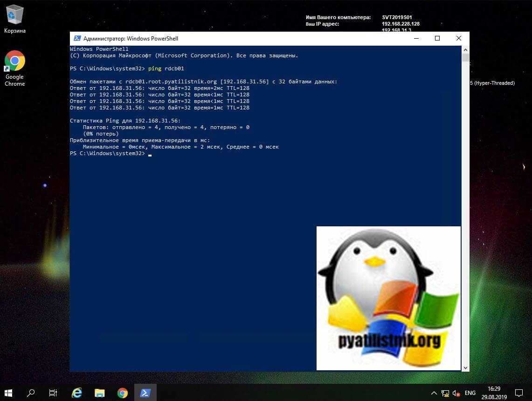Screen dimensions: 532x401
Task: Open taskbar search magnifier
Action: click(31, 393)
